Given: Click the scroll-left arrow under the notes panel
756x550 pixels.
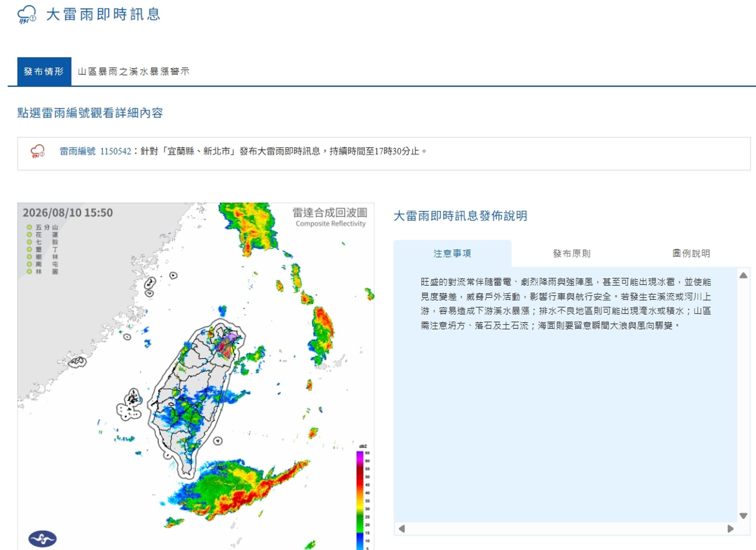Looking at the screenshot, I should coord(402,529).
